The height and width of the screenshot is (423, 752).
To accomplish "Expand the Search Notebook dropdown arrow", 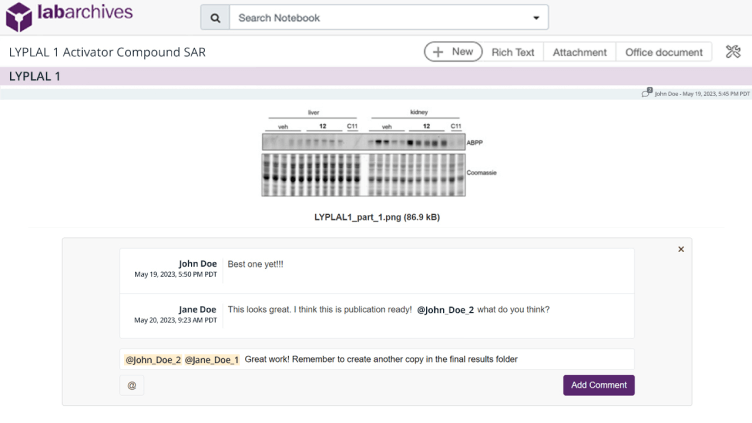I will coord(536,18).
